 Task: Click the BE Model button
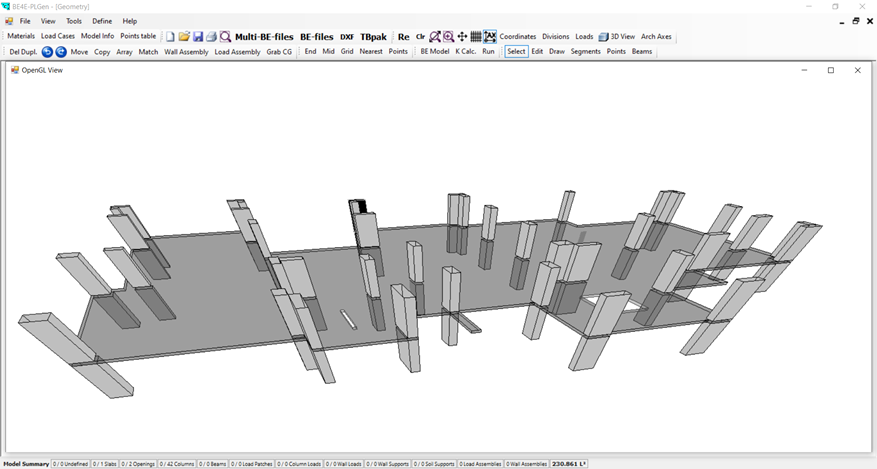click(435, 51)
